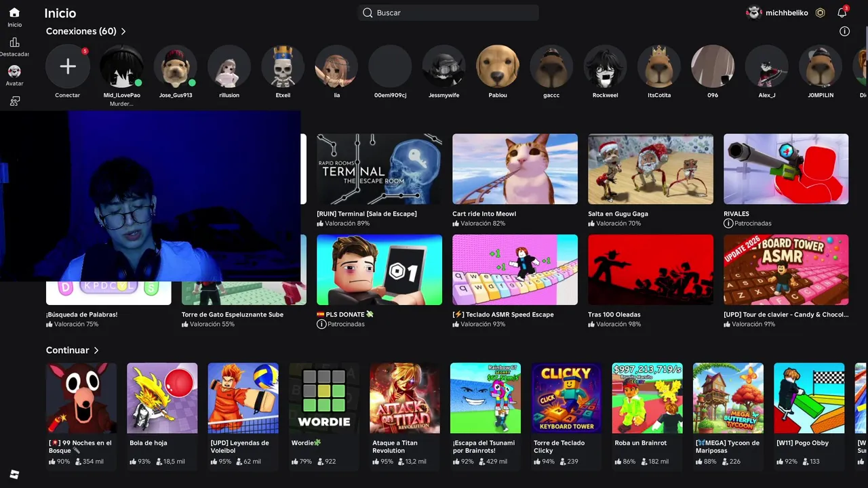Open Tour de clavier Candy thumbnail
Screen dimensions: 868x488
tap(786, 270)
